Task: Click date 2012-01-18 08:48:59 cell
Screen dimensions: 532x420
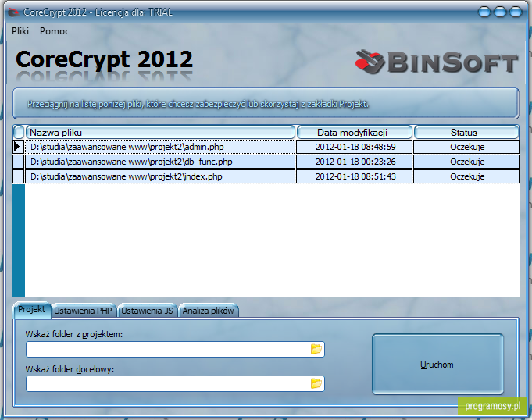Action: [x=354, y=147]
